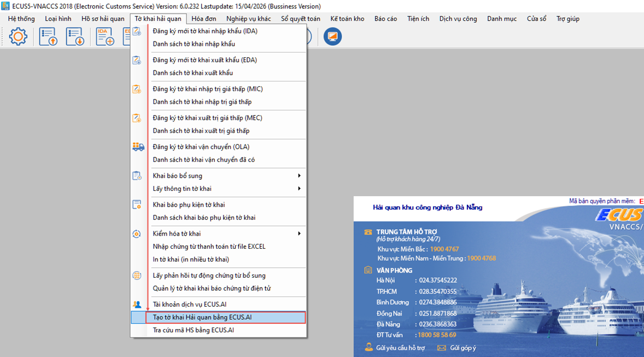Image resolution: width=644 pixels, height=357 pixels.
Task: Open the Trợ giúp menu
Action: pyautogui.click(x=567, y=19)
